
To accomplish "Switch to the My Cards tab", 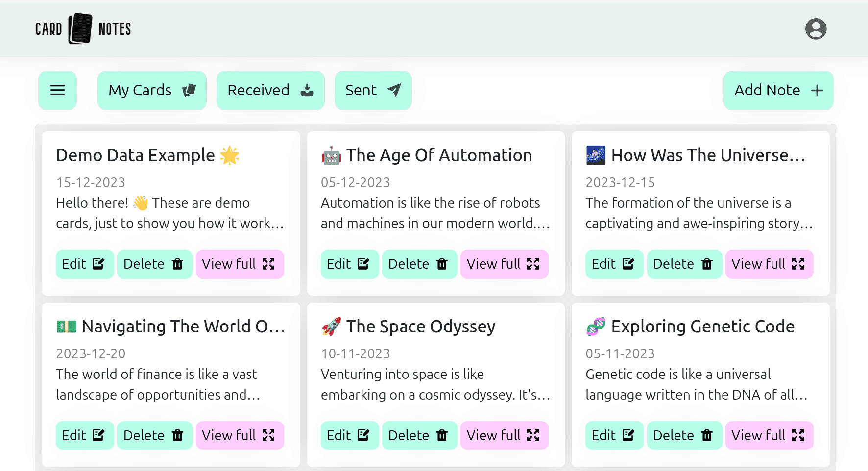I will (152, 91).
